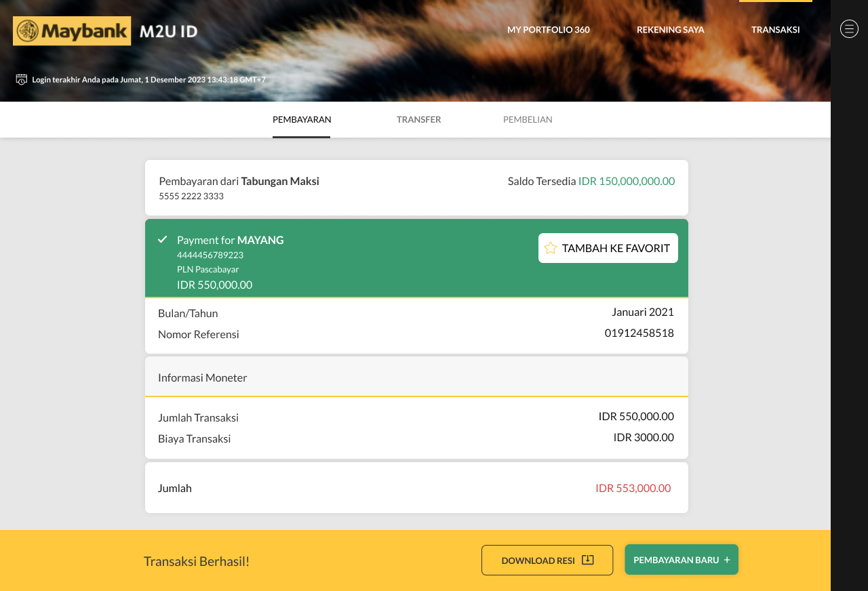Viewport: 868px width, 591px height.
Task: Click the white checkmark beside Payment for MAYANG
Action: (163, 239)
